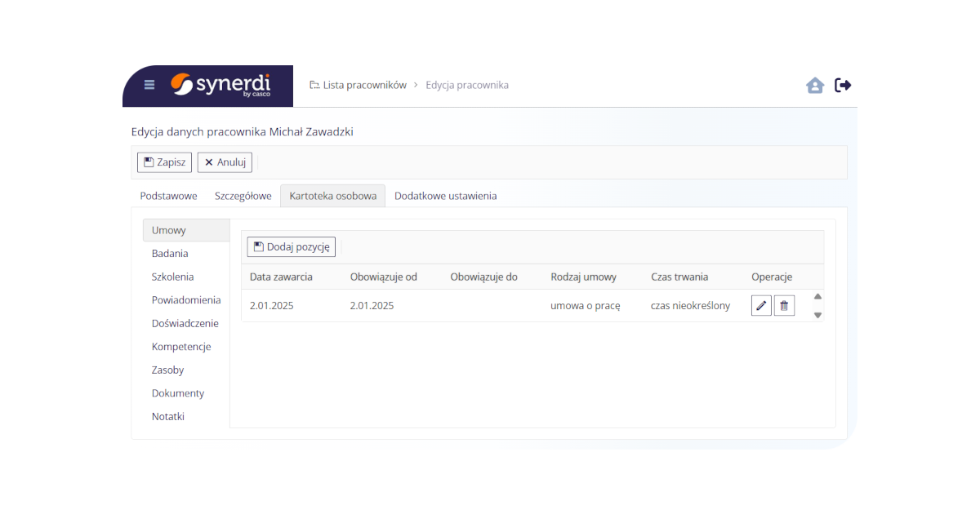
Task: Open the Dodatkowe ustawienia tab
Action: [446, 196]
